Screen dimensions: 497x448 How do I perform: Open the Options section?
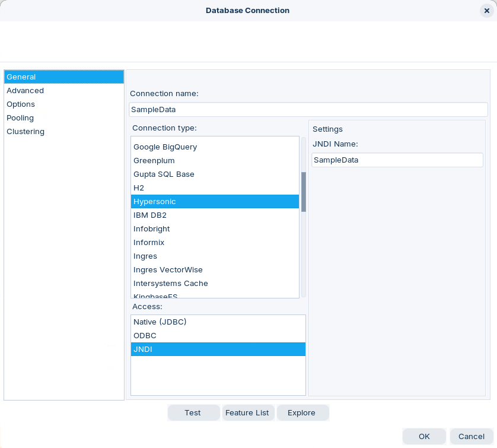21,104
